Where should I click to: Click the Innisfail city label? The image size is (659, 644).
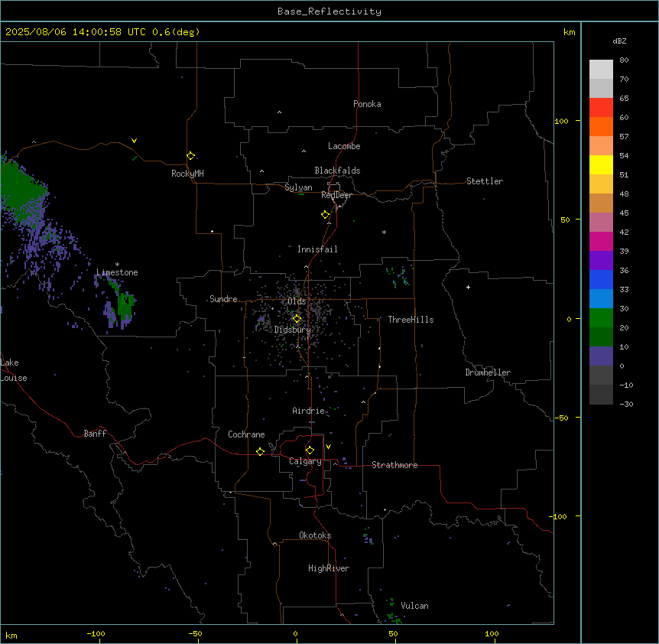point(317,249)
